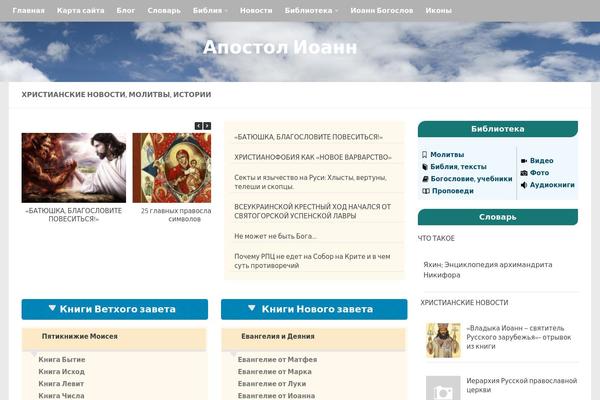Open Секты и язычество на Руси article
The image size is (600, 400).
(x=310, y=182)
